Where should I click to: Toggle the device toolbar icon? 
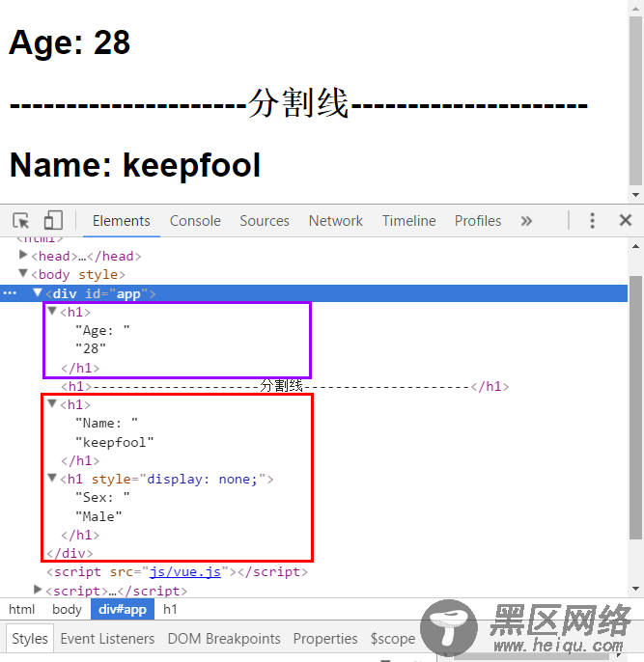(53, 220)
